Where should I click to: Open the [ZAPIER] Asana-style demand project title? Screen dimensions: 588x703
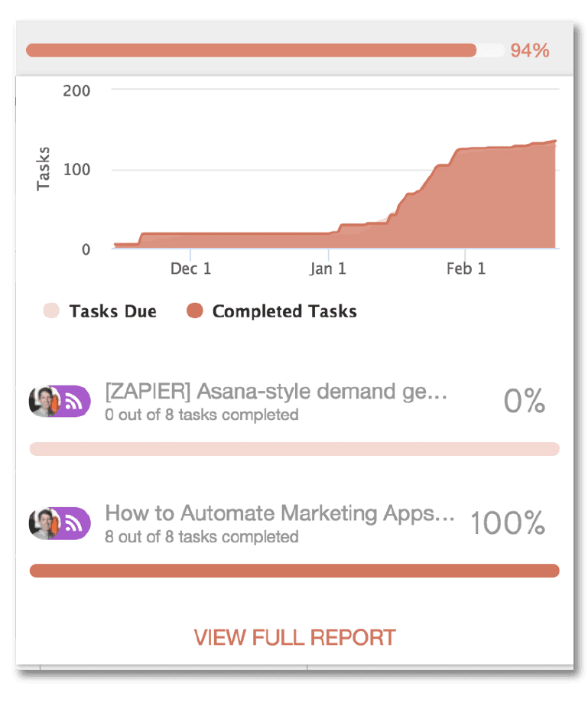[x=276, y=392]
